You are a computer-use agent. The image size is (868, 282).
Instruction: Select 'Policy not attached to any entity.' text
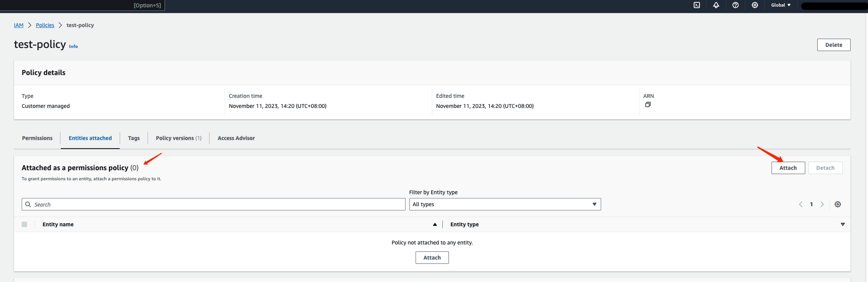[432, 243]
